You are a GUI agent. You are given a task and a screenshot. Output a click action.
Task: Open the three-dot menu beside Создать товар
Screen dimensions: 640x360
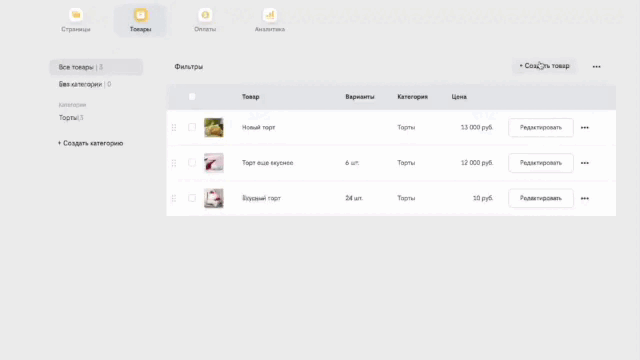click(596, 67)
